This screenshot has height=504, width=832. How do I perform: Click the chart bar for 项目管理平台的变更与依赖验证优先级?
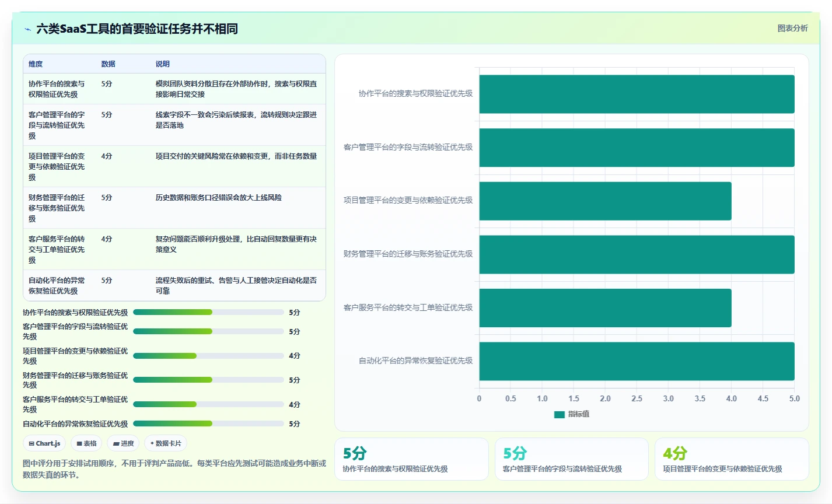[605, 201]
